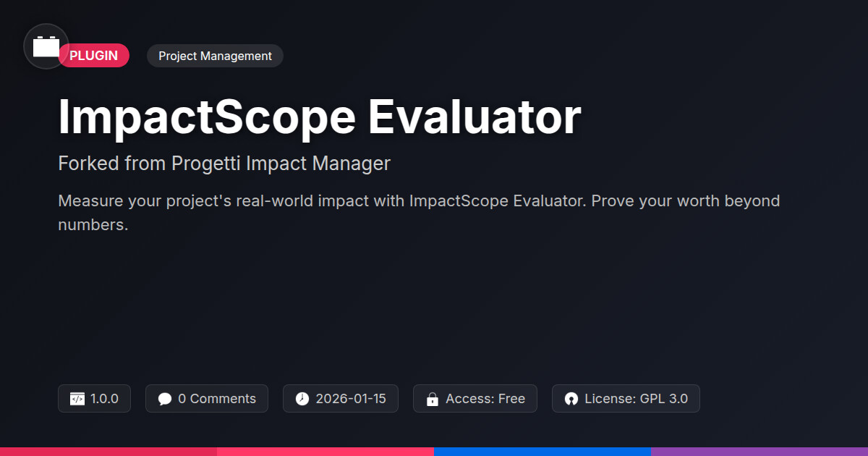The width and height of the screenshot is (868, 456).
Task: Click the open-source license icon
Action: click(x=571, y=399)
